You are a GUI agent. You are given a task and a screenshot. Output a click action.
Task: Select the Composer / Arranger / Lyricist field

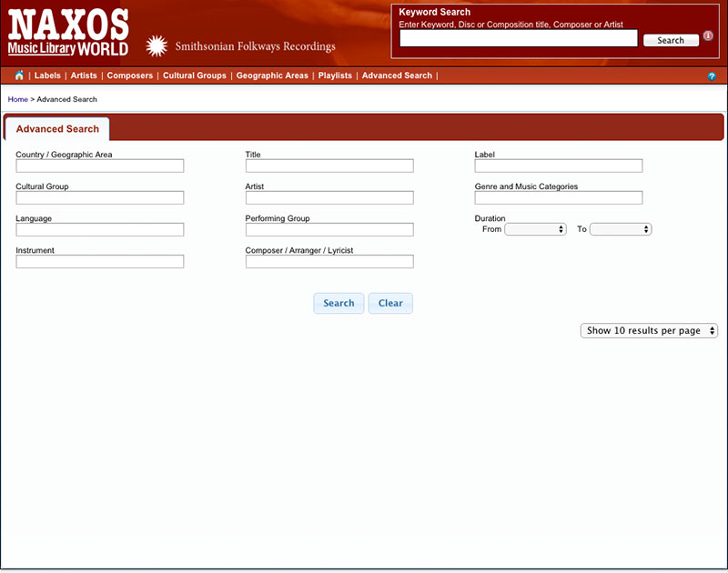(x=329, y=262)
